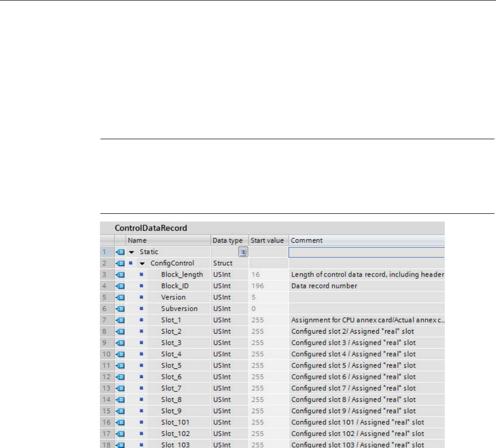Click the tag icon in Subversion row
Viewport: 496px width, 448px height.
(120, 309)
